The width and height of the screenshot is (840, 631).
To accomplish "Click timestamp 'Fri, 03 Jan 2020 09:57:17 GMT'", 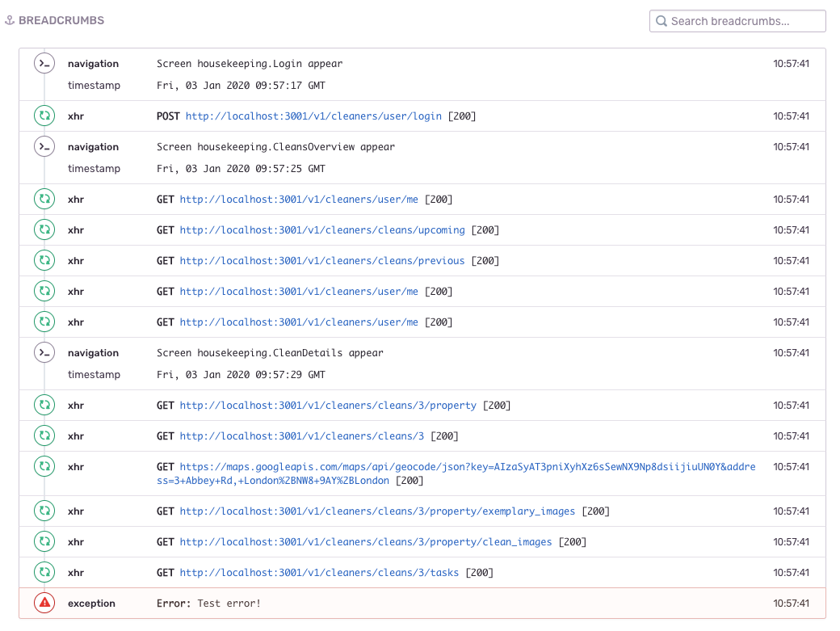I will [x=241, y=86].
